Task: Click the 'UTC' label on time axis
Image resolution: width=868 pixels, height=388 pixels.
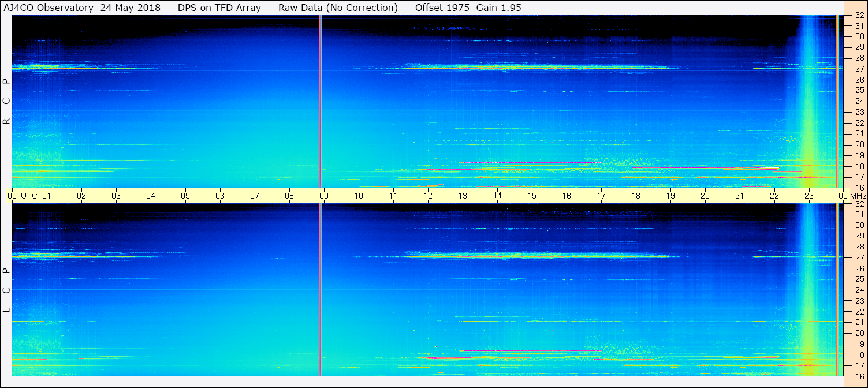Action: 29,196
